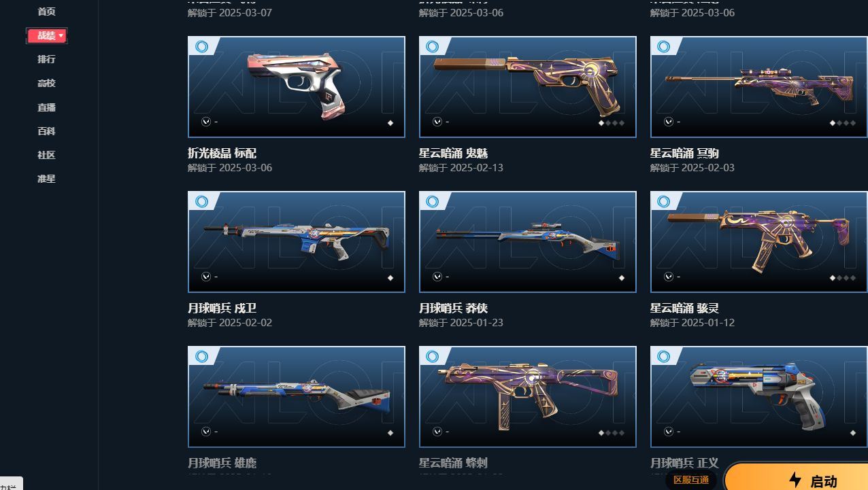Expand the 战绩 dropdown arrow in sidebar
This screenshot has width=868, height=490.
tap(61, 35)
